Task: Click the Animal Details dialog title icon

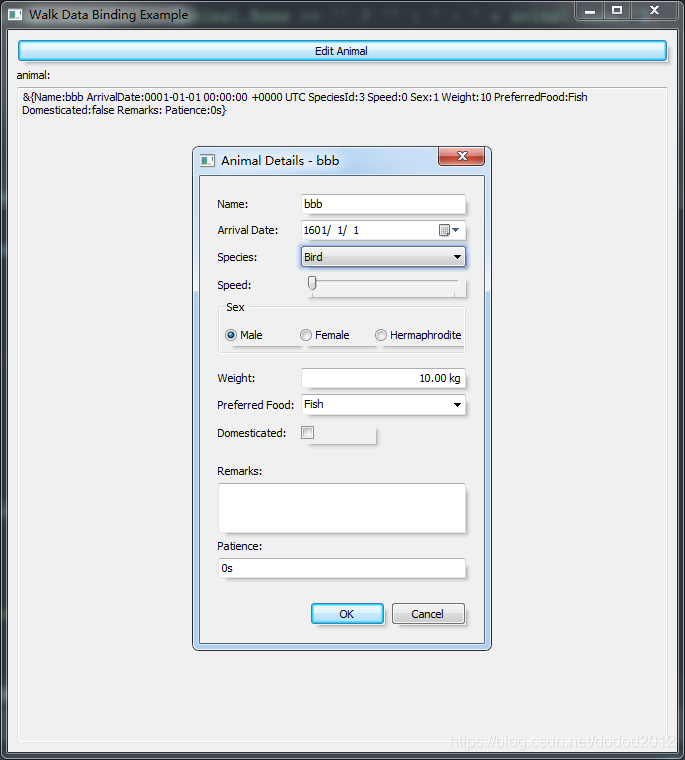Action: [207, 161]
